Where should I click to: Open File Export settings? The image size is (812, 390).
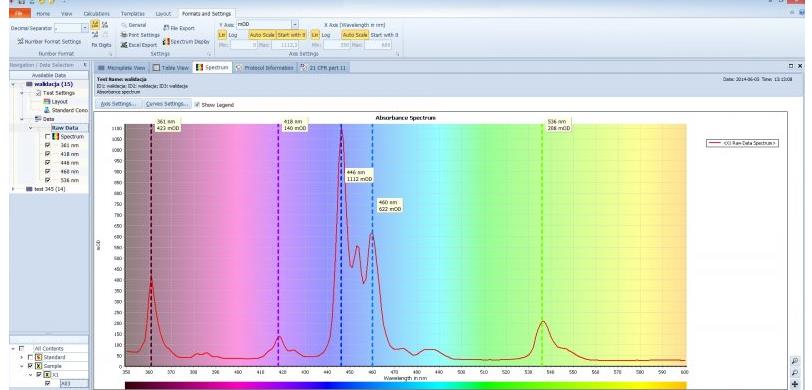[x=179, y=28]
